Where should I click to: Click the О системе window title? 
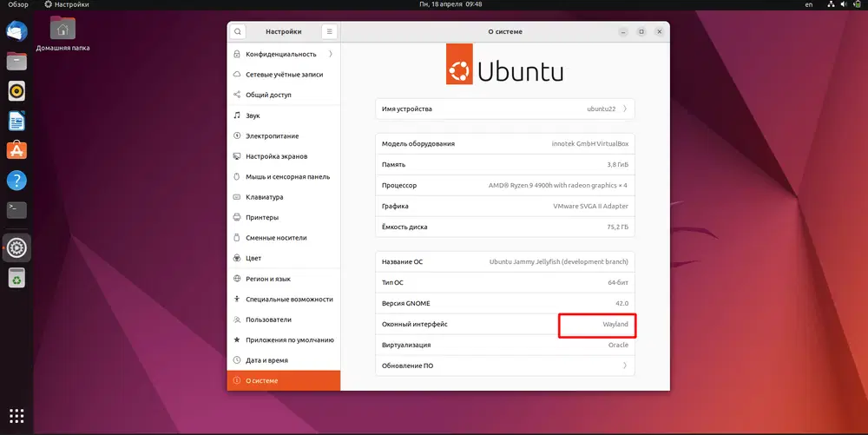[x=505, y=31]
